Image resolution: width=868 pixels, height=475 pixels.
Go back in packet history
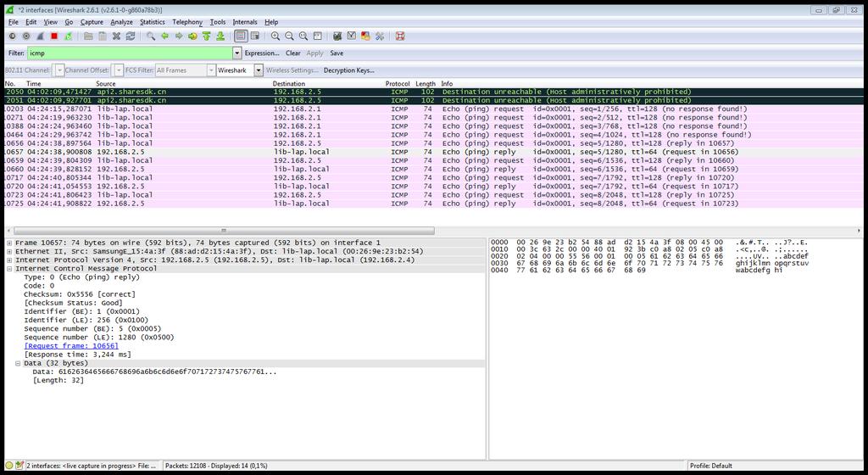click(164, 36)
